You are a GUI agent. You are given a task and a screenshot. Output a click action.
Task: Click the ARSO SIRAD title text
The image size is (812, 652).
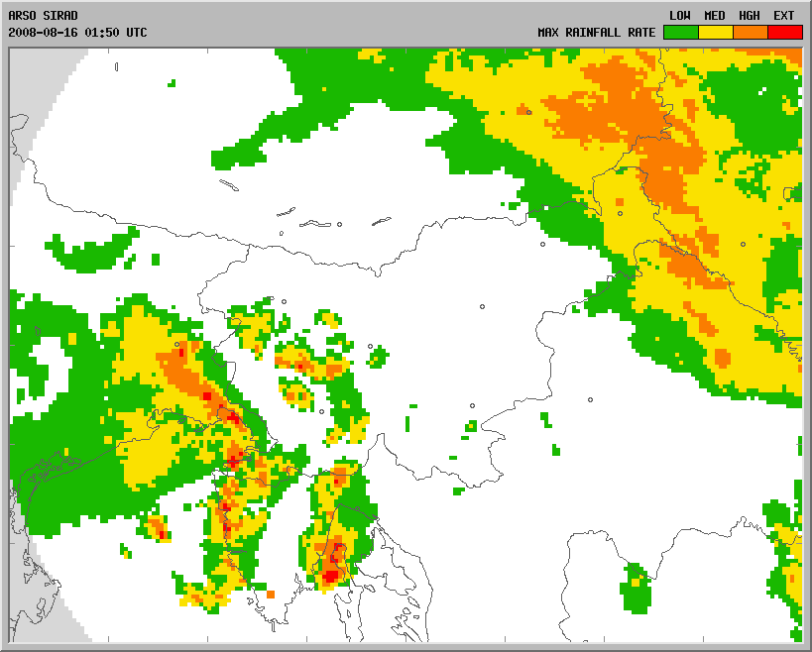43,16
